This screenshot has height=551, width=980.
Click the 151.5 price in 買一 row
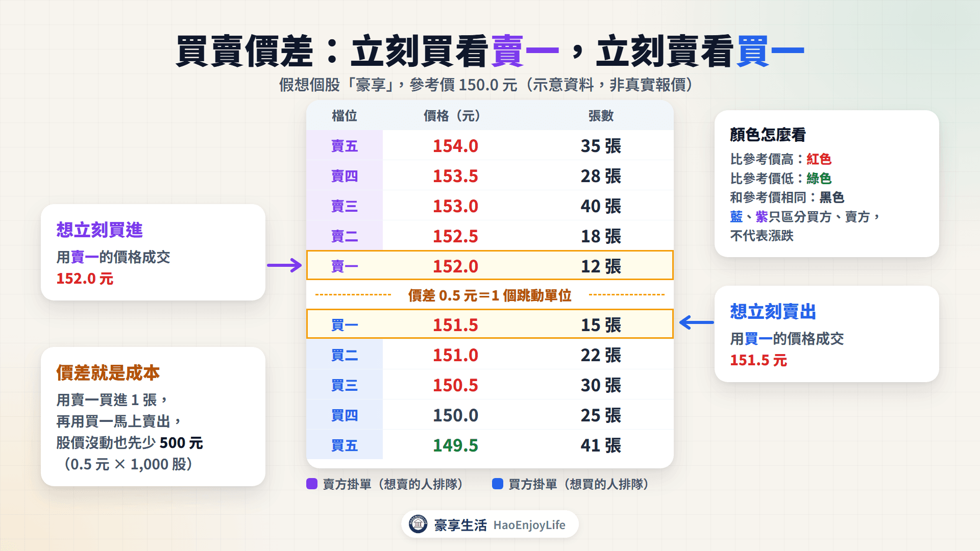click(x=455, y=324)
